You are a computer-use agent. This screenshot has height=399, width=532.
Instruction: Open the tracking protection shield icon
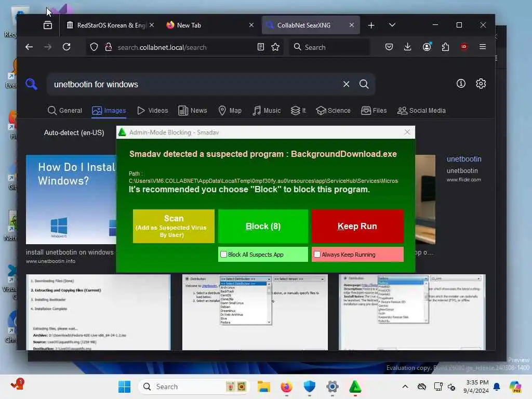[x=94, y=47]
